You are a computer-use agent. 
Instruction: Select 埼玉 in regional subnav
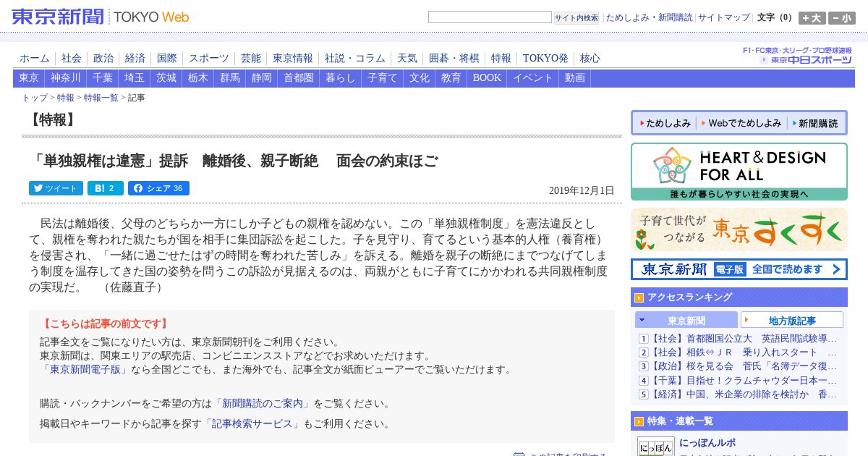(x=135, y=78)
